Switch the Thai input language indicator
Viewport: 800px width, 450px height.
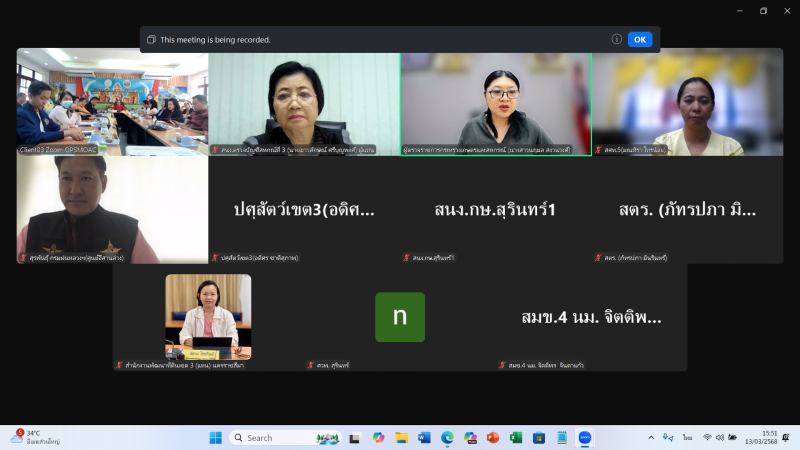tap(687, 438)
